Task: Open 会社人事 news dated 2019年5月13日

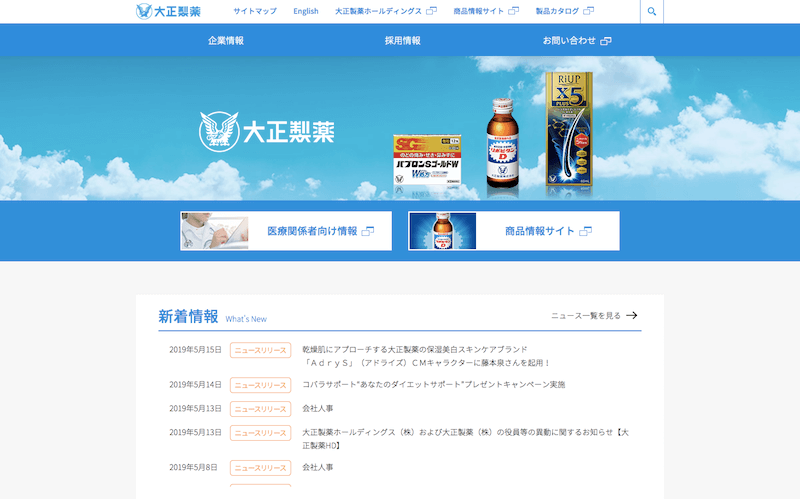Action: [x=317, y=408]
